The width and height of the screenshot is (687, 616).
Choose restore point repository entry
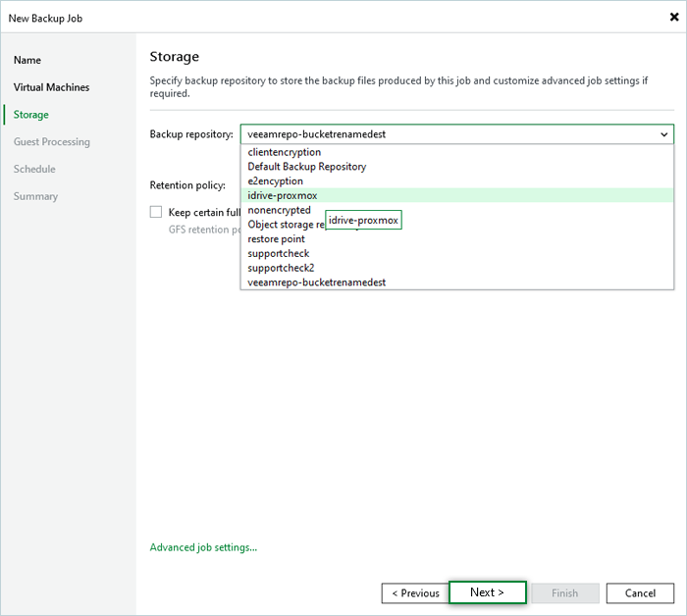point(277,238)
